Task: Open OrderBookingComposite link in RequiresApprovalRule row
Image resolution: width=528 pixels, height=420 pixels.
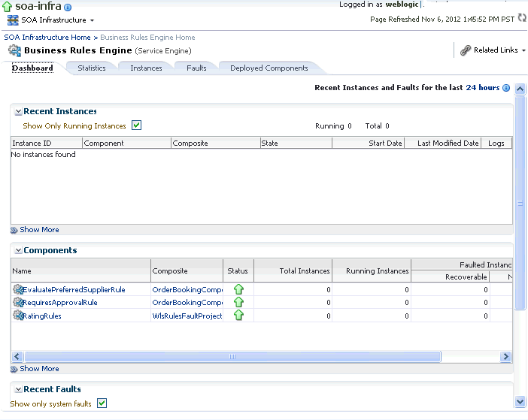Action: pos(187,302)
